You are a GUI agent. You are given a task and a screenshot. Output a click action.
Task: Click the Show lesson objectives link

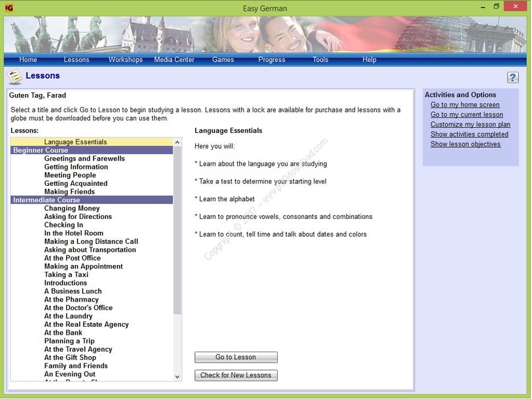coord(465,144)
